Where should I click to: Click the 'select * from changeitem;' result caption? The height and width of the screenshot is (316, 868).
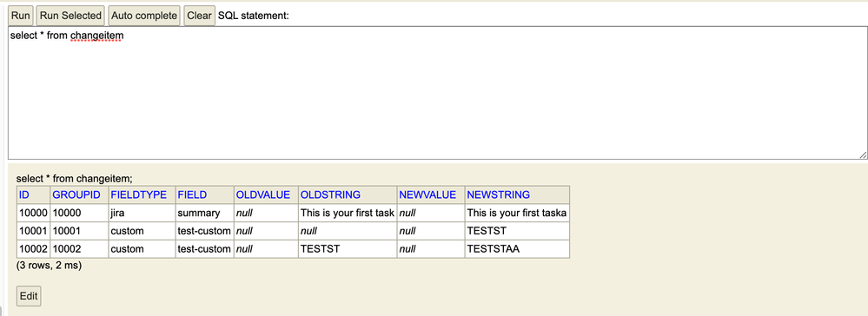click(75, 179)
